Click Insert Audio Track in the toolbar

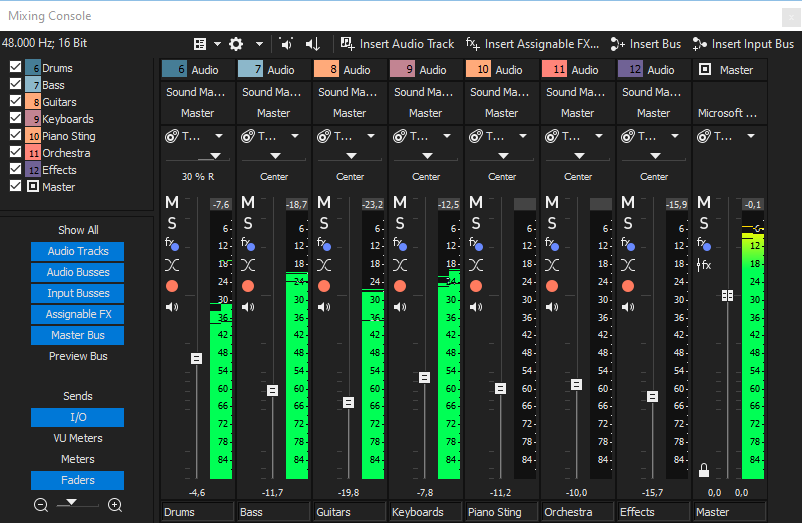[397, 44]
